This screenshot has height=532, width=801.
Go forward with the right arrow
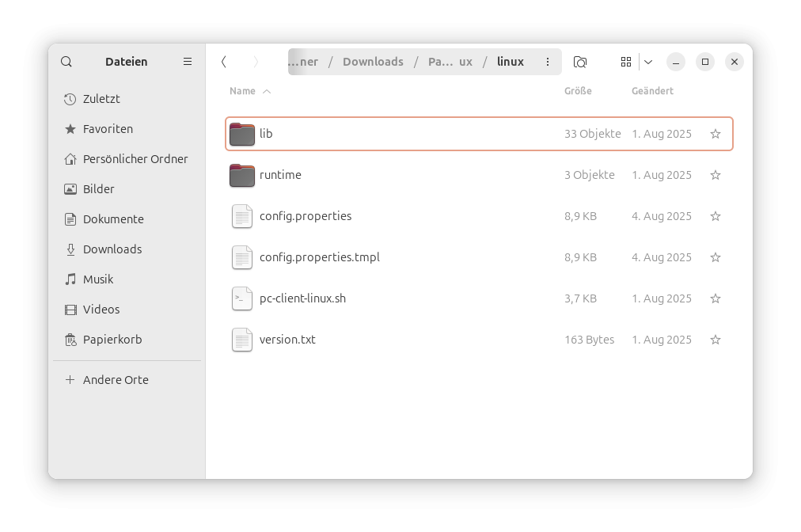coord(256,62)
